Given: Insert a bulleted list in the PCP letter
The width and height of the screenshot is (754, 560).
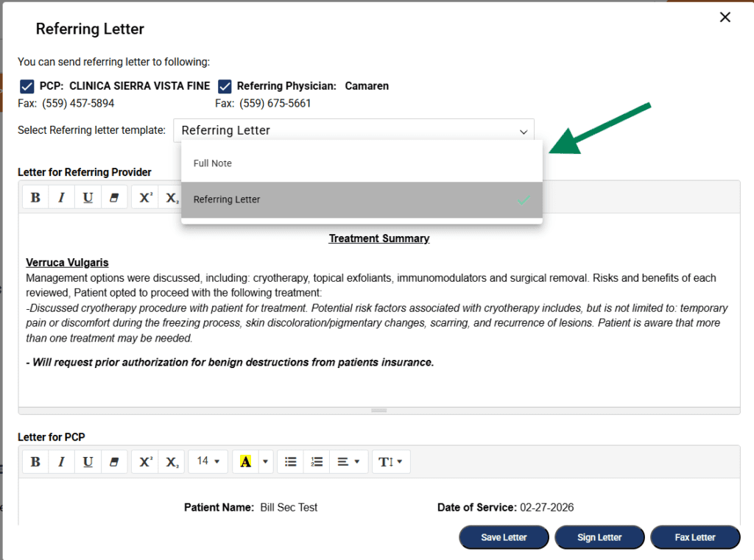Looking at the screenshot, I should pyautogui.click(x=291, y=461).
